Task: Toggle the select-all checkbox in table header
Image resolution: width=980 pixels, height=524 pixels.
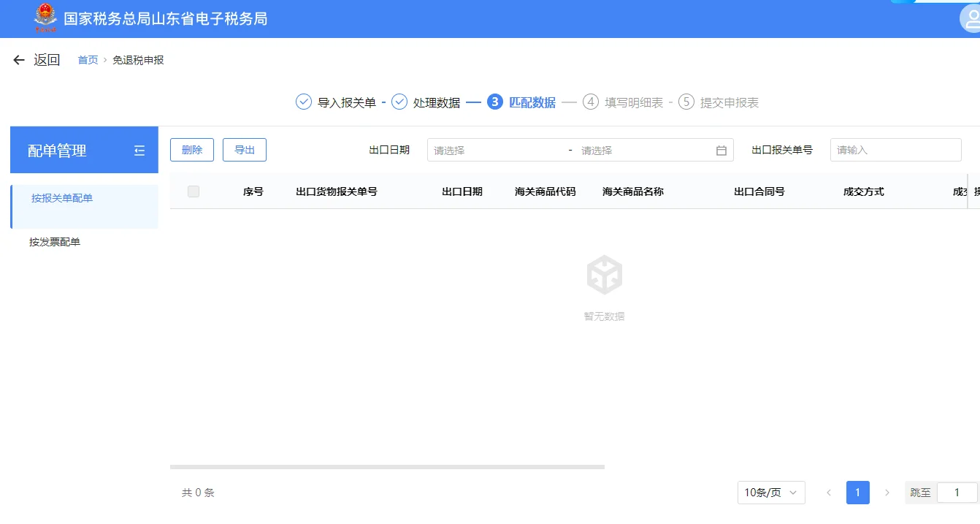Action: (x=193, y=191)
